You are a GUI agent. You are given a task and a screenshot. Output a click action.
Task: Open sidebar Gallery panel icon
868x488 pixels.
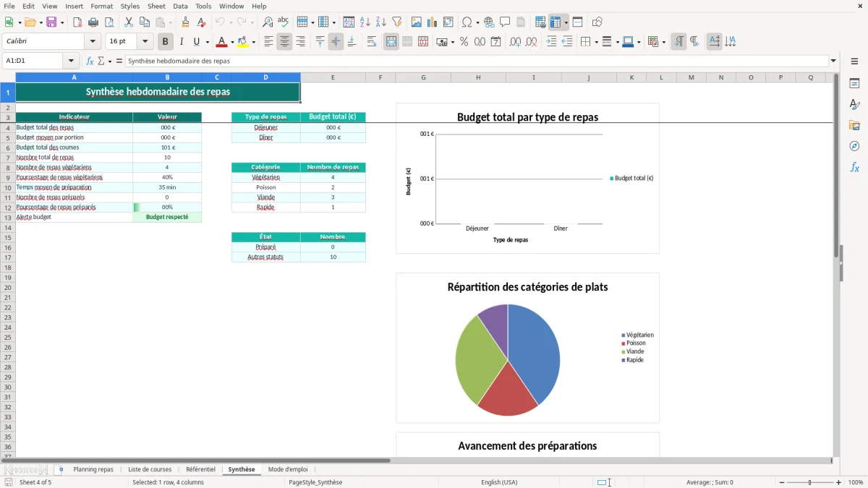click(854, 126)
